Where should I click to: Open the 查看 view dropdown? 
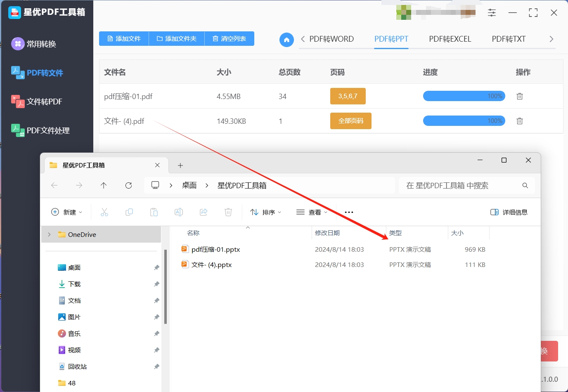point(312,212)
